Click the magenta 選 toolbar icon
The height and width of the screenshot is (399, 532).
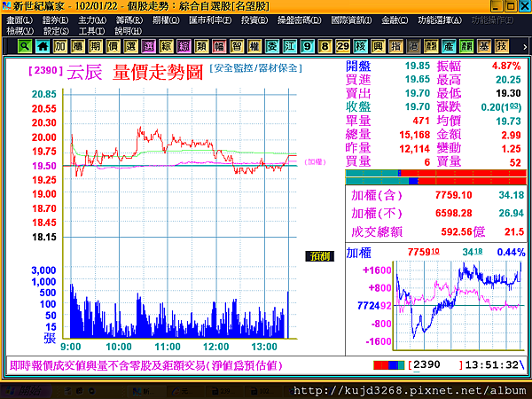tap(149, 46)
